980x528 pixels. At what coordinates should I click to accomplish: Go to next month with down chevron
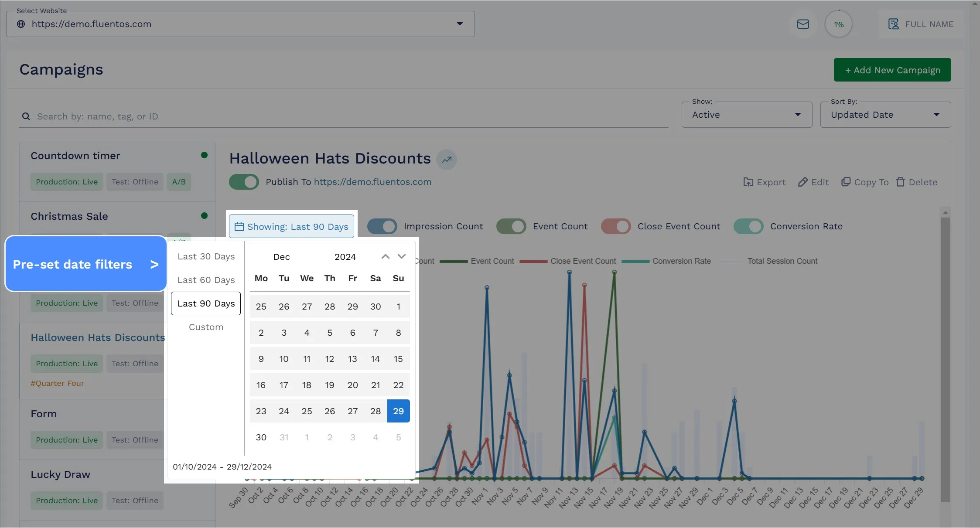click(402, 257)
